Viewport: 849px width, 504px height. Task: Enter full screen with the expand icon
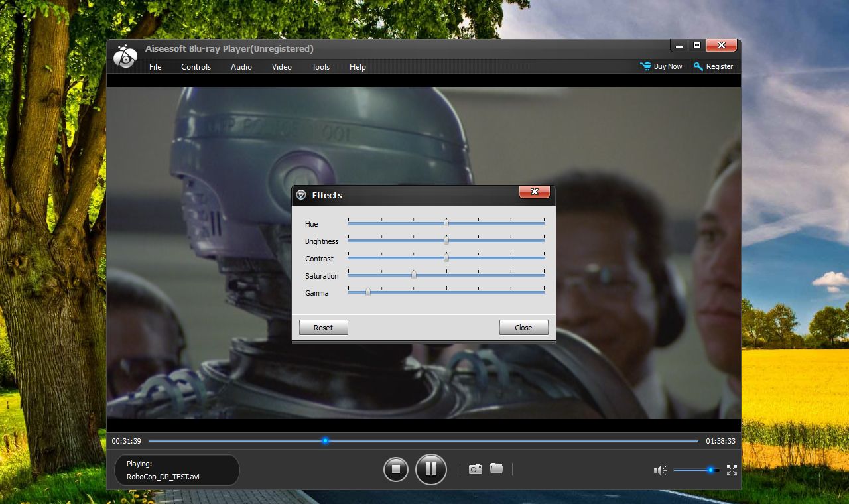click(x=732, y=470)
